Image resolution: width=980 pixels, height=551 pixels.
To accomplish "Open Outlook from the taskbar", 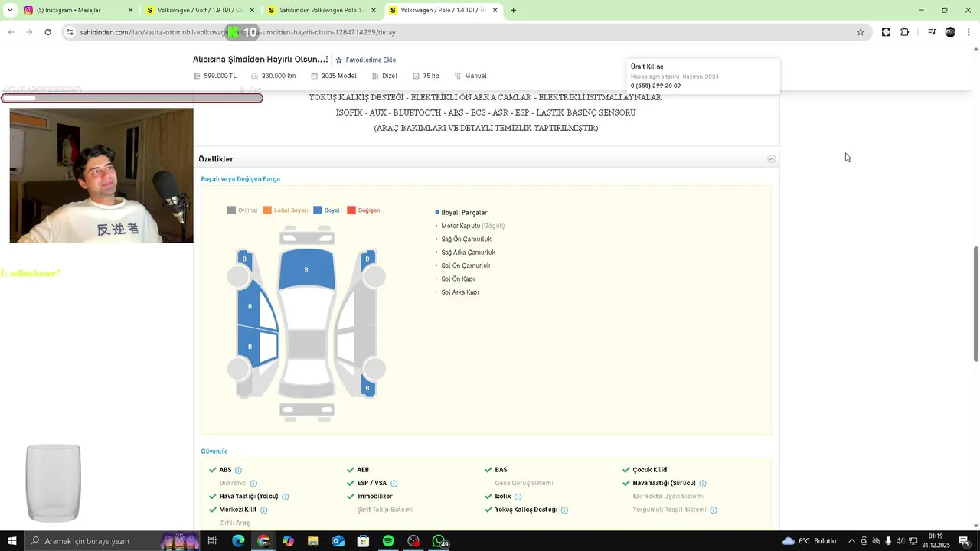I will 338,541.
